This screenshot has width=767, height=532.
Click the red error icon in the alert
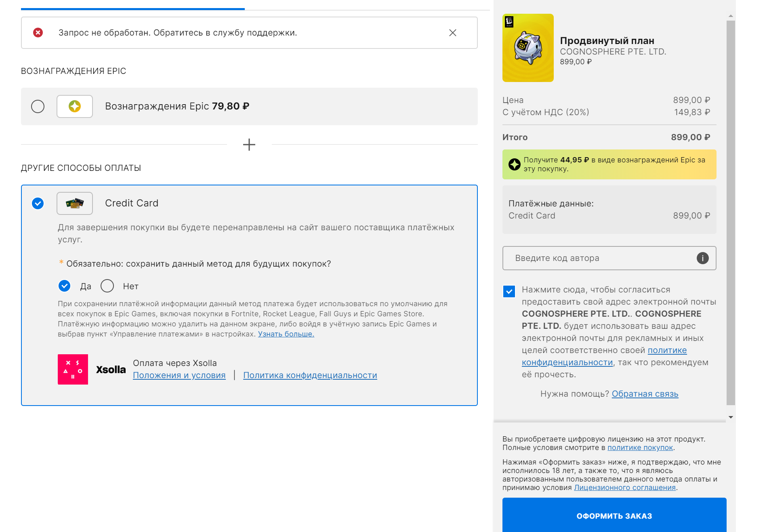point(38,33)
